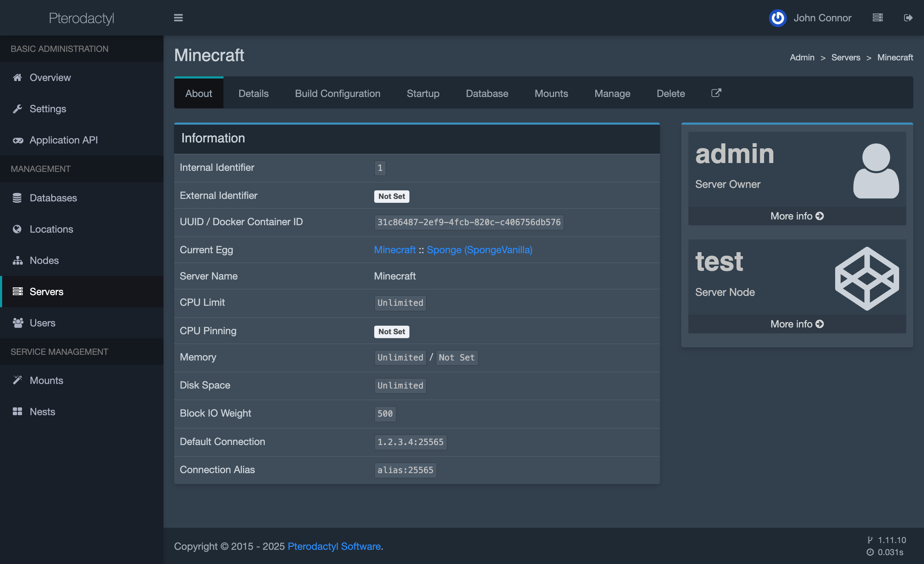Click the Databases stack icon
The height and width of the screenshot is (564, 924).
pos(17,197)
